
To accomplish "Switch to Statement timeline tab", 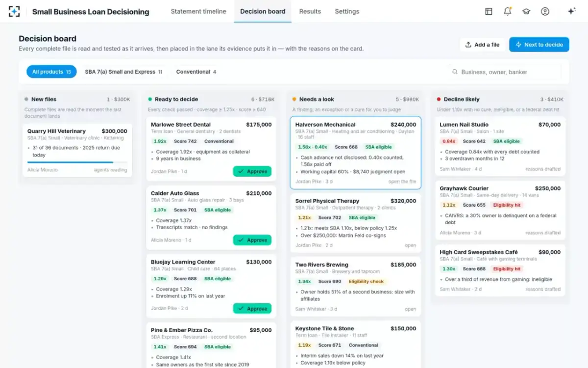I will (198, 11).
